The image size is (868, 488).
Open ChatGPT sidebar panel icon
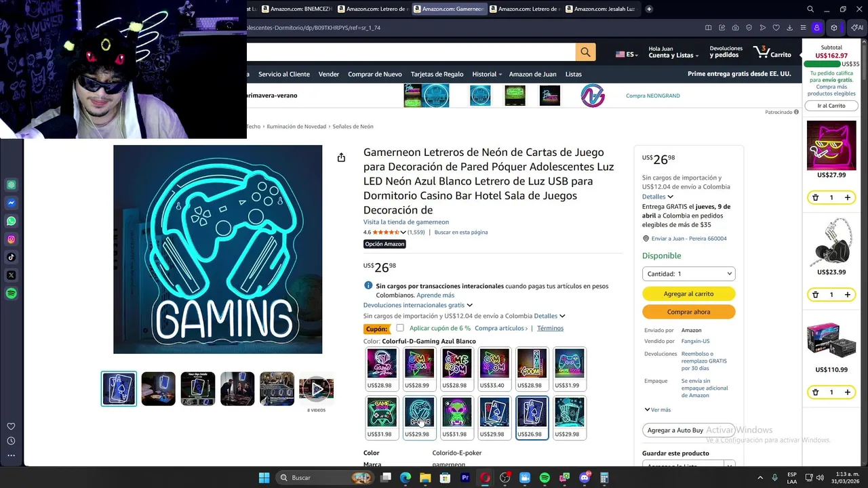pos(12,184)
